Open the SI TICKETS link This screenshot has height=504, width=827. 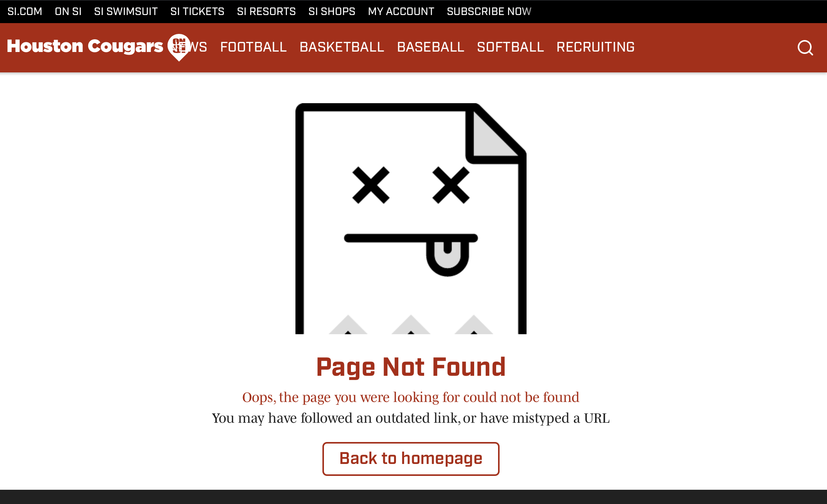click(197, 12)
